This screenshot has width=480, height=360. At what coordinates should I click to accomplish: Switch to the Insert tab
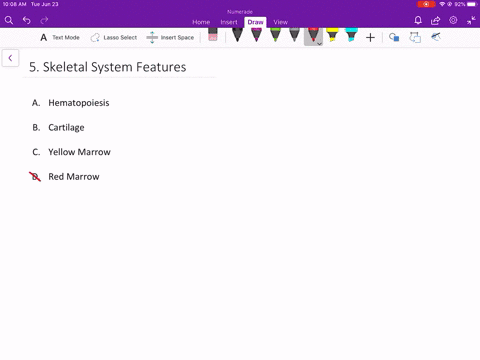pos(229,22)
